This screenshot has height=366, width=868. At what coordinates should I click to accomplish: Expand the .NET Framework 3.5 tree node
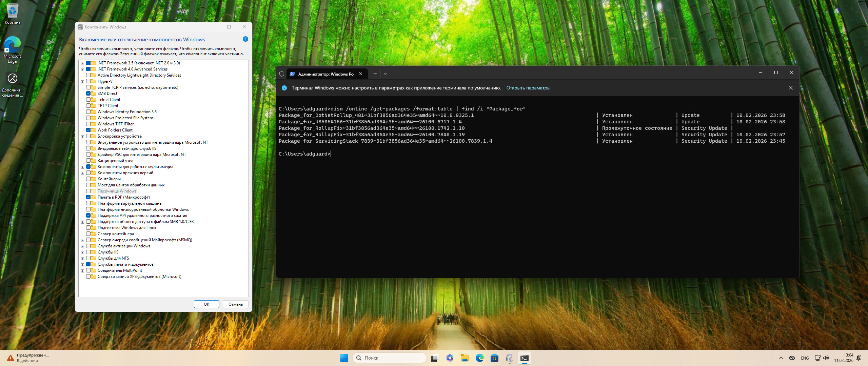(x=82, y=63)
